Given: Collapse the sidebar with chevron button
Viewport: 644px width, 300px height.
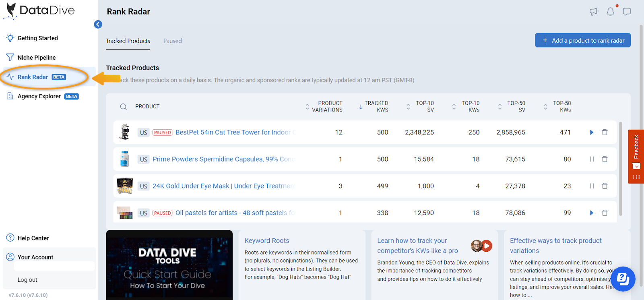Looking at the screenshot, I should (98, 25).
